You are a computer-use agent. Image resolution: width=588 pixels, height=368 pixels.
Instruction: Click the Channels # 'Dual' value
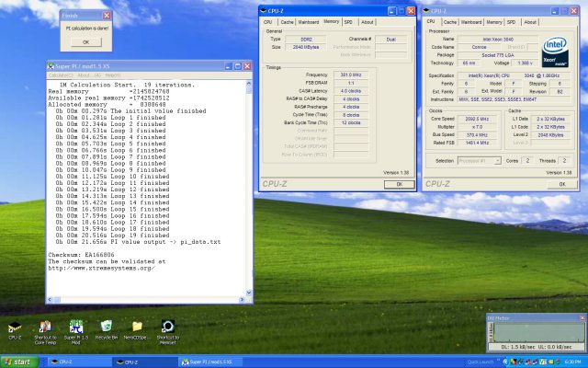[x=390, y=39]
